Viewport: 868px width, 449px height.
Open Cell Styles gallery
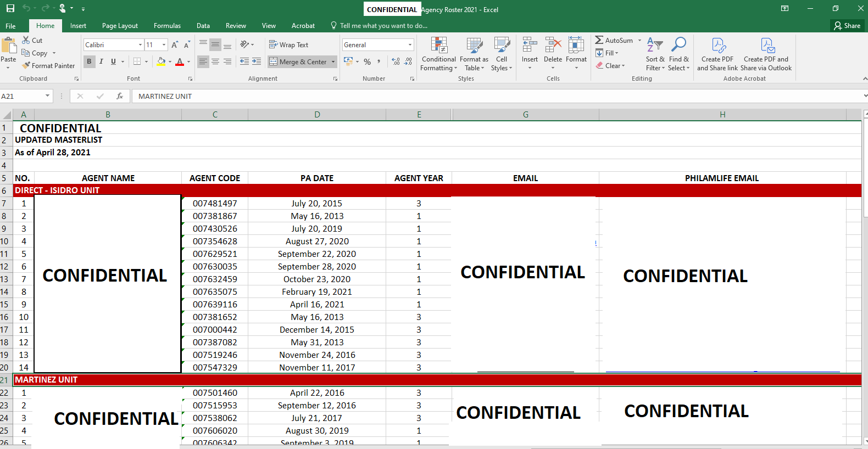[502, 54]
